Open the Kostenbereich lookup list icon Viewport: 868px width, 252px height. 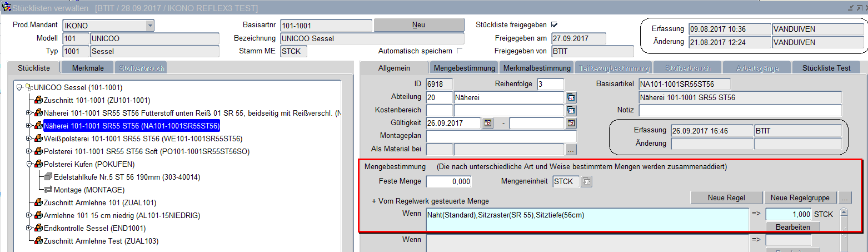571,110
